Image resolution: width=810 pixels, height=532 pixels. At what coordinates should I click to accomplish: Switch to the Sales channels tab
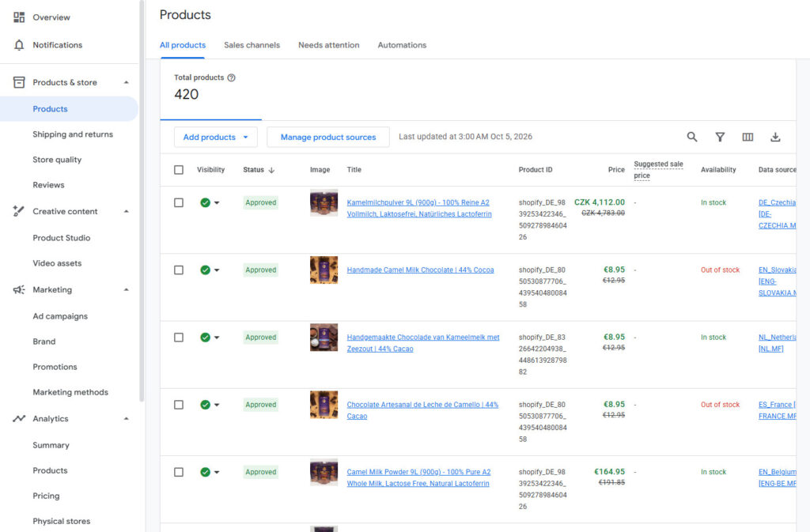coord(252,45)
